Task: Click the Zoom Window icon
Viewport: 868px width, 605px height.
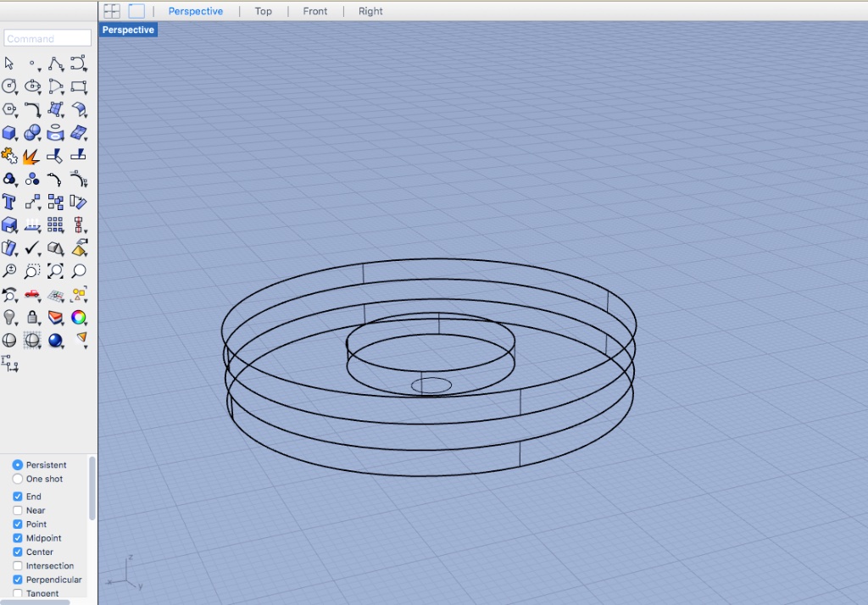Action: [x=32, y=270]
